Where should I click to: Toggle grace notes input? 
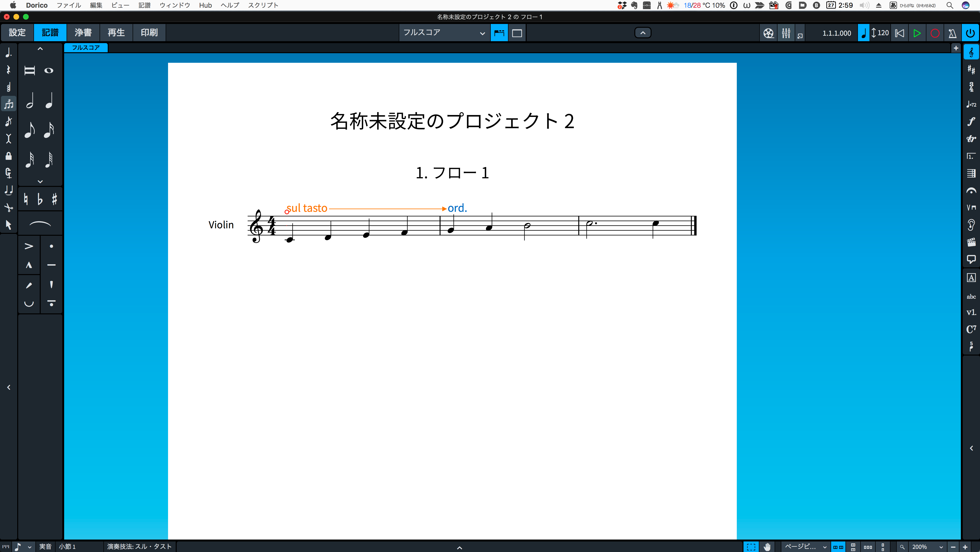tap(8, 121)
